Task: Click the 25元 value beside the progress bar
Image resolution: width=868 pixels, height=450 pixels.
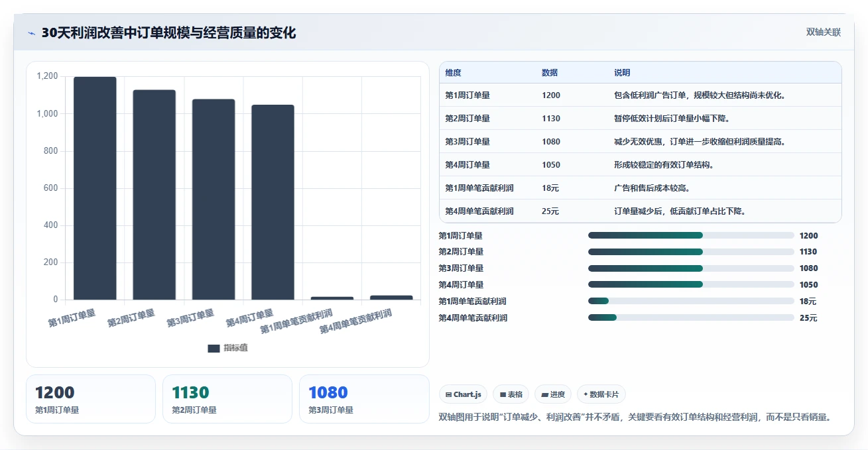Action: point(808,318)
